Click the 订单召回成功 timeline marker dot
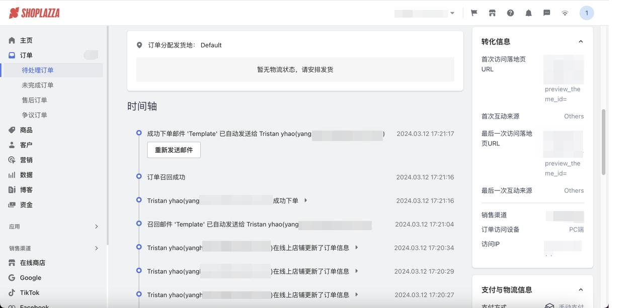The image size is (644, 308). [x=139, y=176]
